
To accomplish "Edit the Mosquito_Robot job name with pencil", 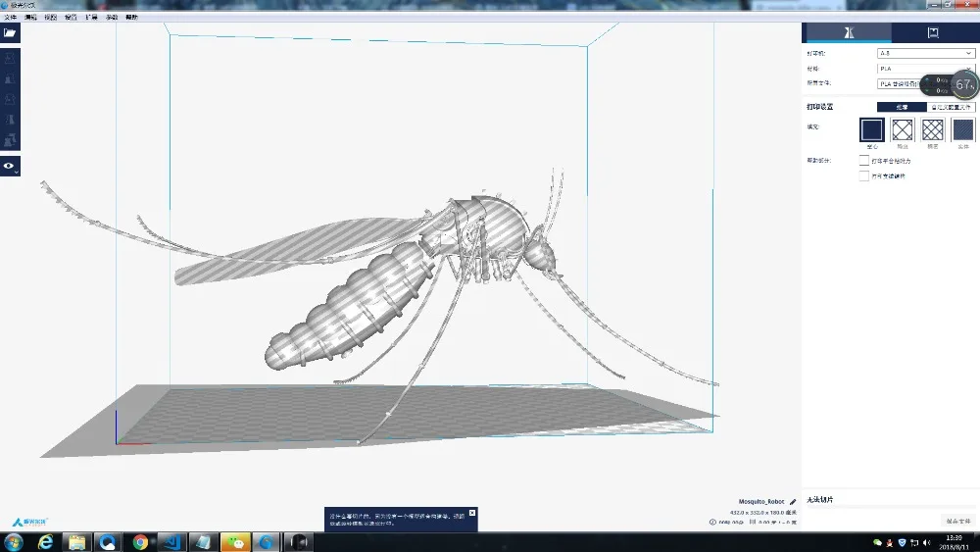I will tap(793, 502).
